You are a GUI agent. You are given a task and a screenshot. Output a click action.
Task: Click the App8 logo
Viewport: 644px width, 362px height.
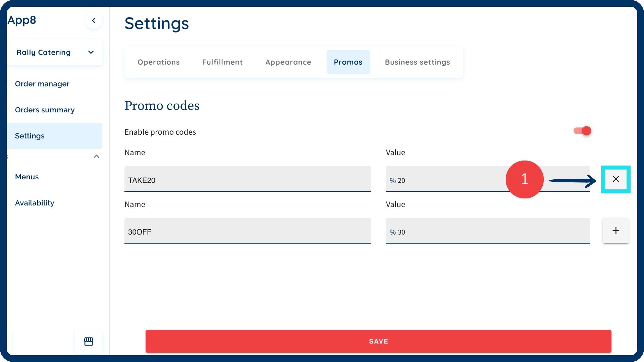pos(22,20)
